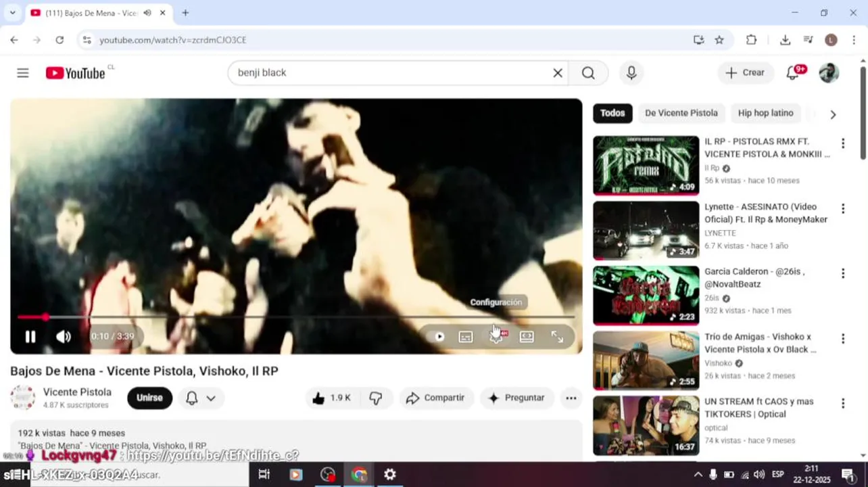
Task: Select the Todos filter chip
Action: [x=612, y=114]
